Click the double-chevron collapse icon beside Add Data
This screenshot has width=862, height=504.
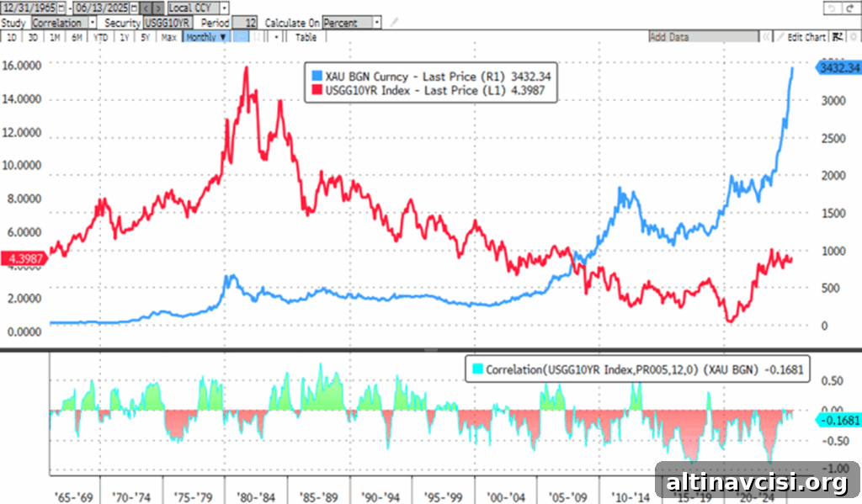pos(765,37)
